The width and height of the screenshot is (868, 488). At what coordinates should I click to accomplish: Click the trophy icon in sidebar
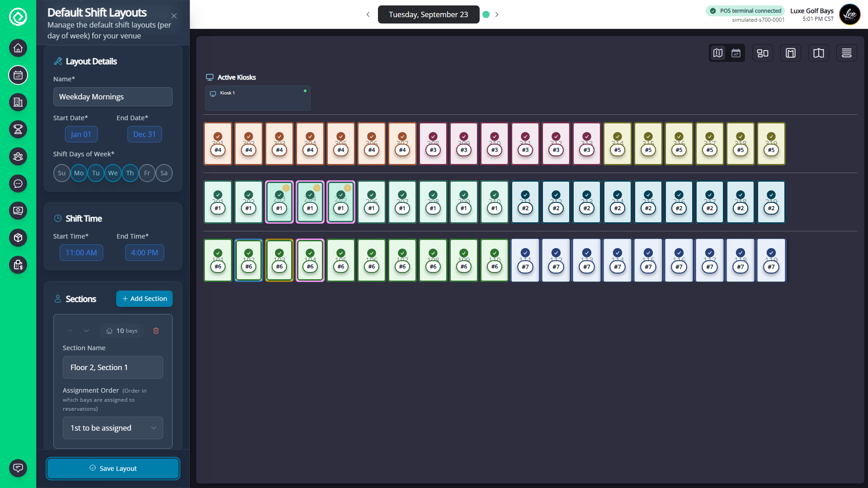point(18,129)
